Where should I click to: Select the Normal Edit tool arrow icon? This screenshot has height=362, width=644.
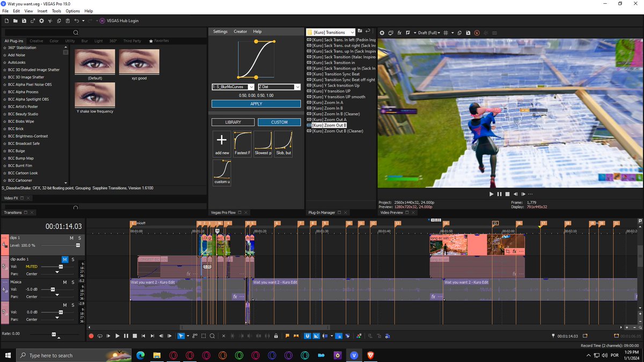pyautogui.click(x=181, y=336)
